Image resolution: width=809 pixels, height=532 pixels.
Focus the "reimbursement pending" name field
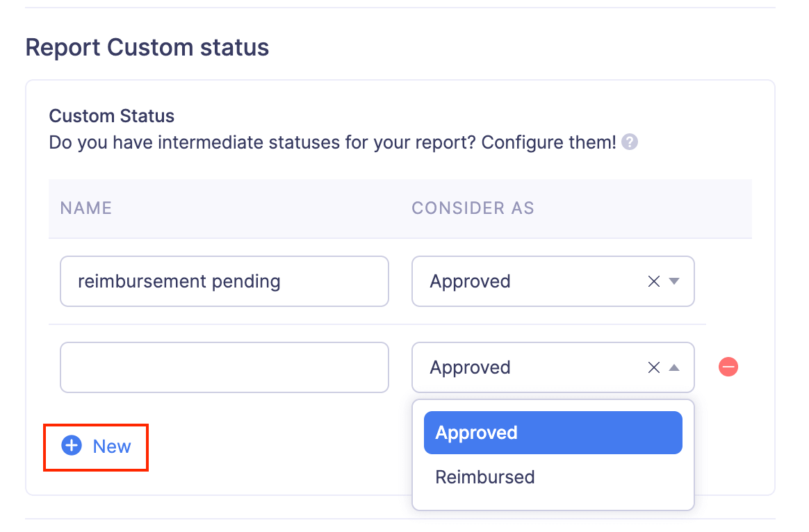coord(224,281)
